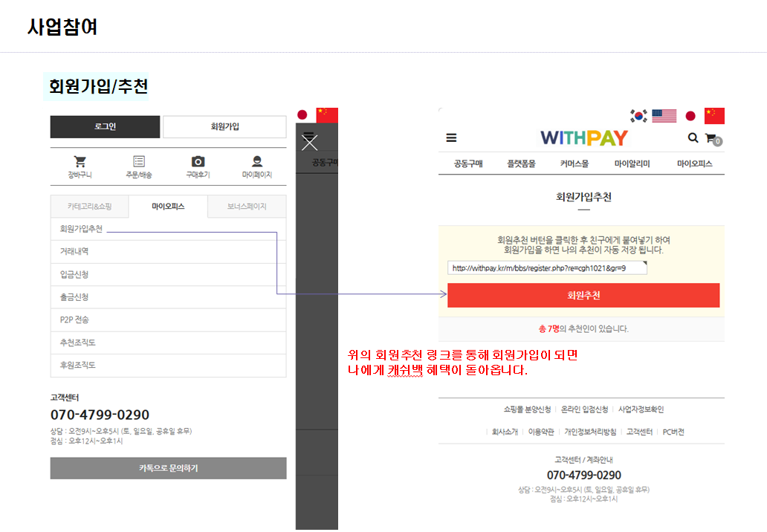Open the 주문/배송 order list icon
The width and height of the screenshot is (767, 532).
[x=139, y=161]
